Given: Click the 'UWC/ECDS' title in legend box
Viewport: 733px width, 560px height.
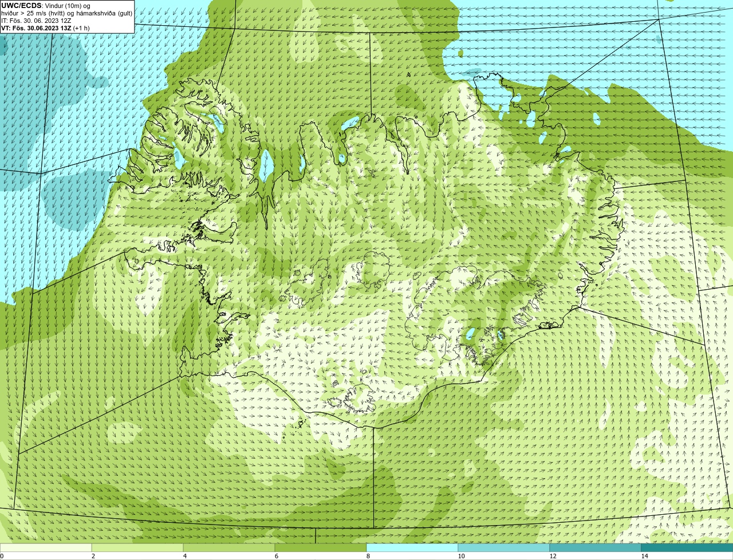Looking at the screenshot, I should click(21, 6).
